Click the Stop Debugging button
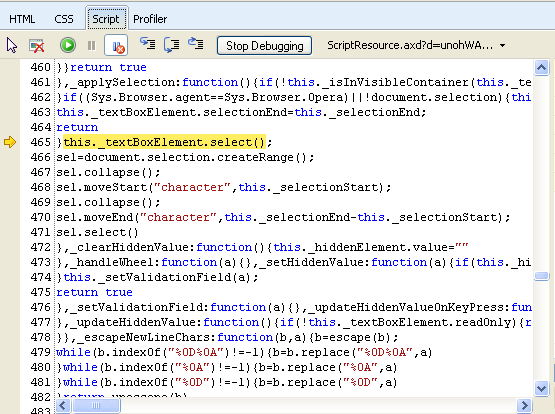Screen dimensions: 555x414 coord(264,46)
